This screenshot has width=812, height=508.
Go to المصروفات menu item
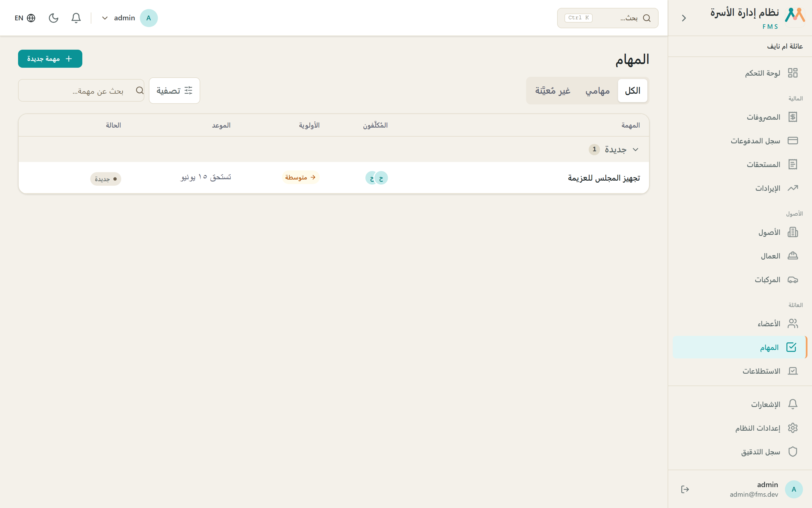point(739,117)
